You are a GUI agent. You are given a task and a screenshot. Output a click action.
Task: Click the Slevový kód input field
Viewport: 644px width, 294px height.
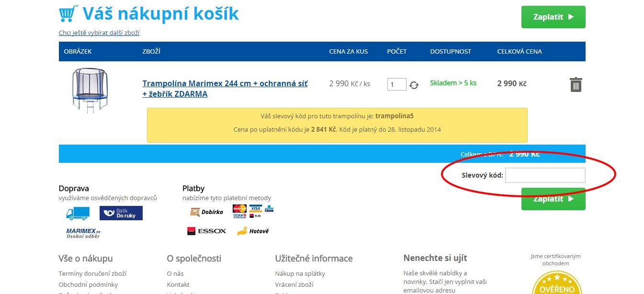tap(545, 175)
